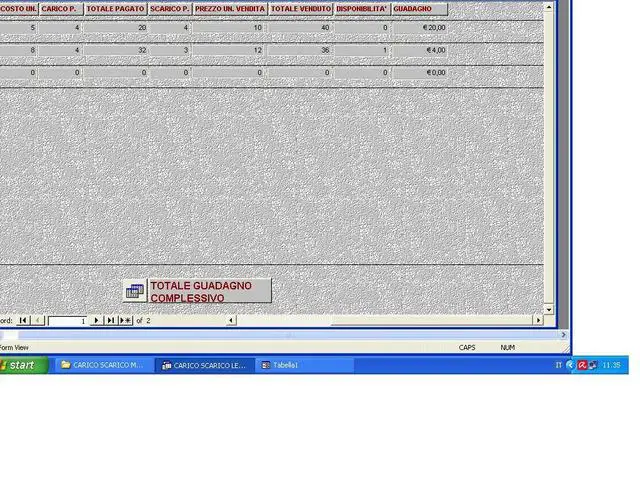This screenshot has width=640, height=480.
Task: Click vertical scrollbar up arrow
Action: pyautogui.click(x=549, y=7)
